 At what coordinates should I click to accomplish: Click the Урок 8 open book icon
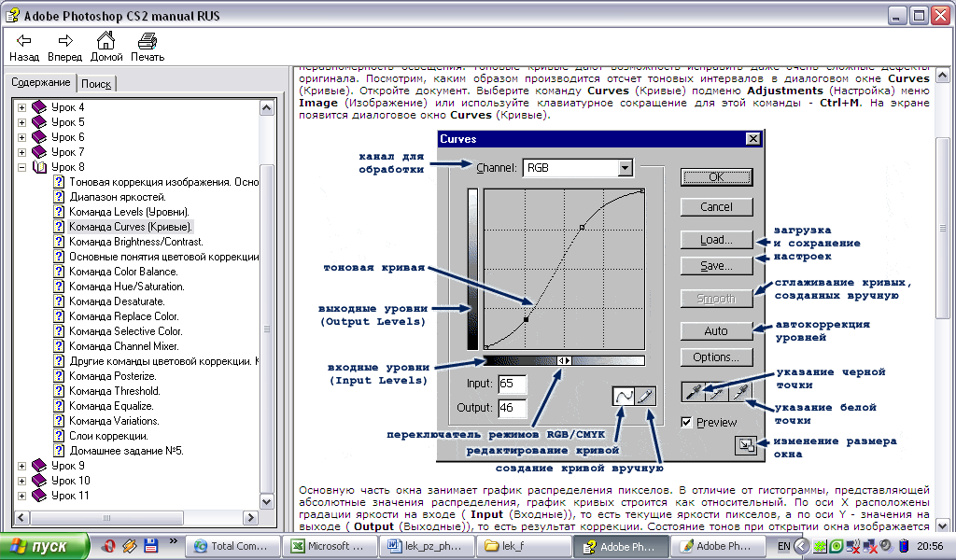tap(39, 167)
